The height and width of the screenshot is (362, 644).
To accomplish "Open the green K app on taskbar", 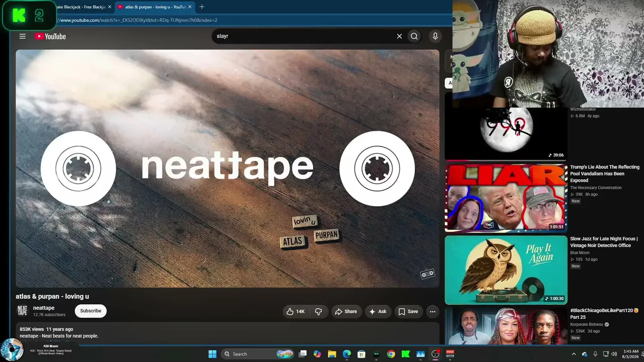I will (406, 354).
